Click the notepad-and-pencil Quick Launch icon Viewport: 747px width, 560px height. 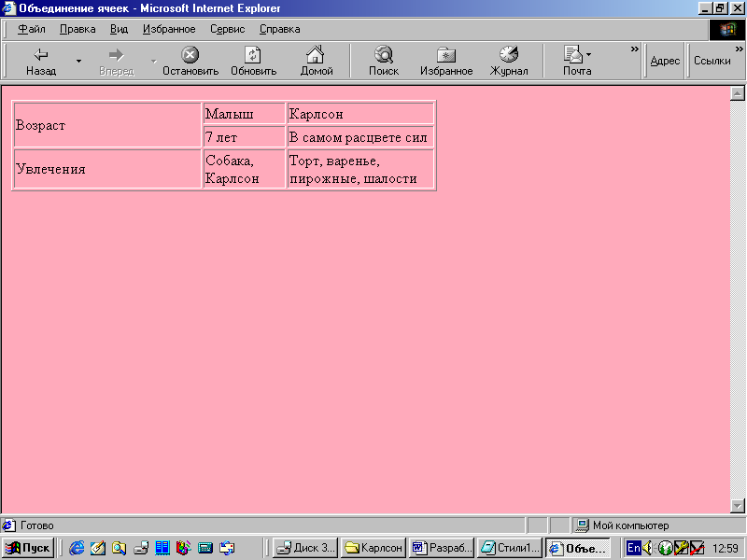(98, 548)
